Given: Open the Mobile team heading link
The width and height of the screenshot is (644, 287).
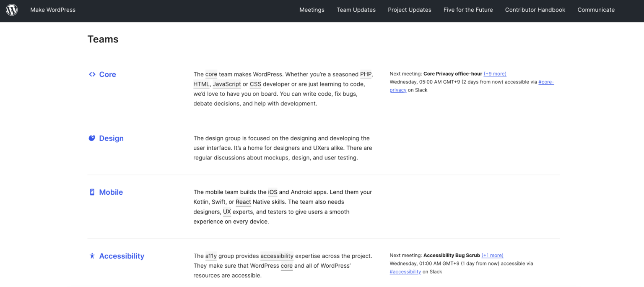Looking at the screenshot, I should 111,192.
